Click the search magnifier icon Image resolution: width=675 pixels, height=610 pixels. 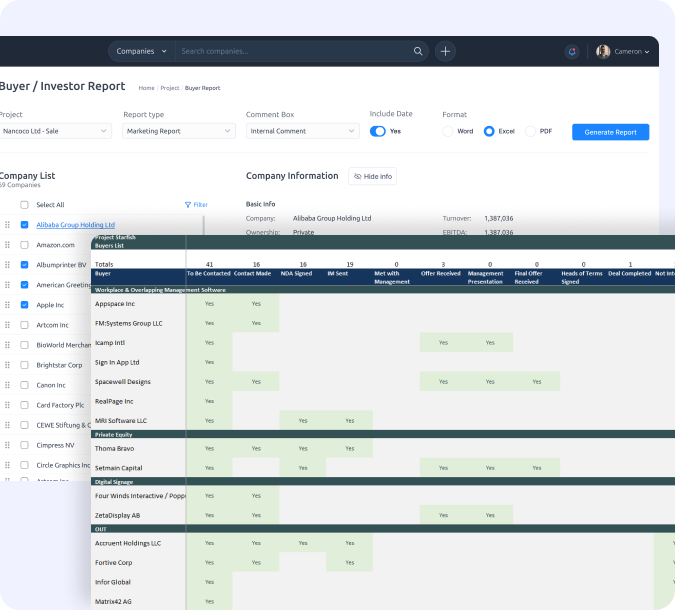click(418, 51)
